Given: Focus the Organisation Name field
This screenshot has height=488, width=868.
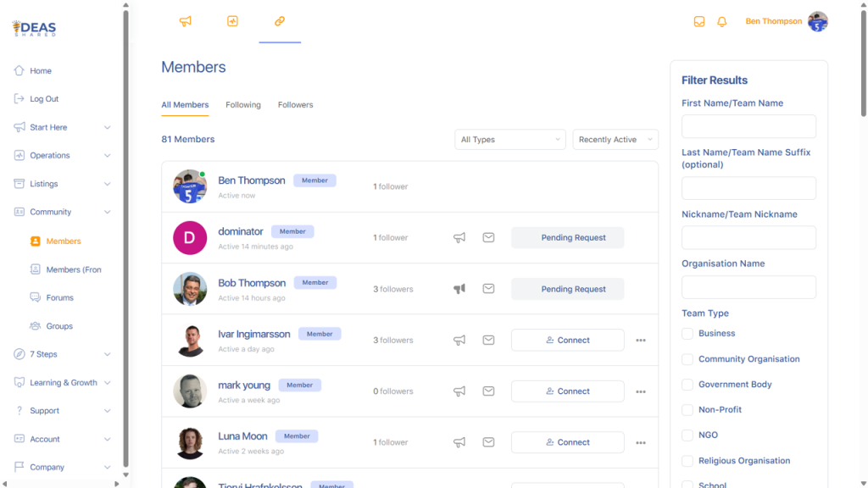Looking at the screenshot, I should tap(748, 287).
